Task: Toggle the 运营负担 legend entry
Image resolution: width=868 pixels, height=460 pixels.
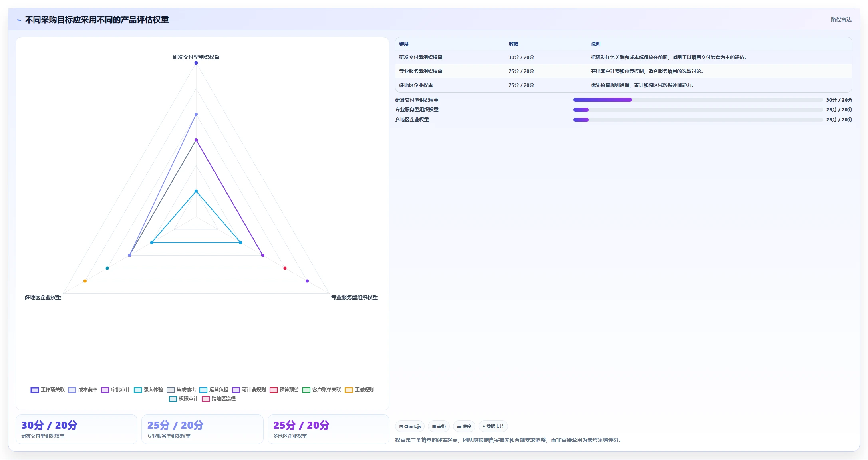Action: [214, 390]
